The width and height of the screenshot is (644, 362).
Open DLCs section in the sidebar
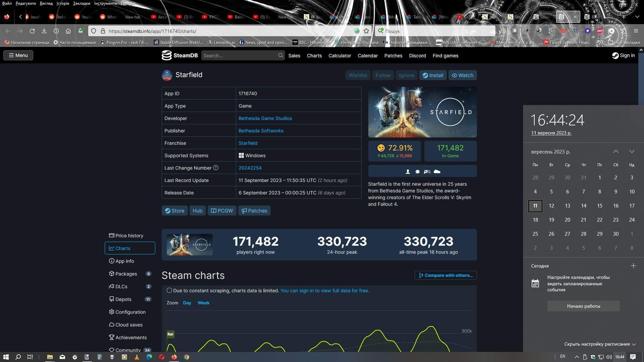pos(130,287)
